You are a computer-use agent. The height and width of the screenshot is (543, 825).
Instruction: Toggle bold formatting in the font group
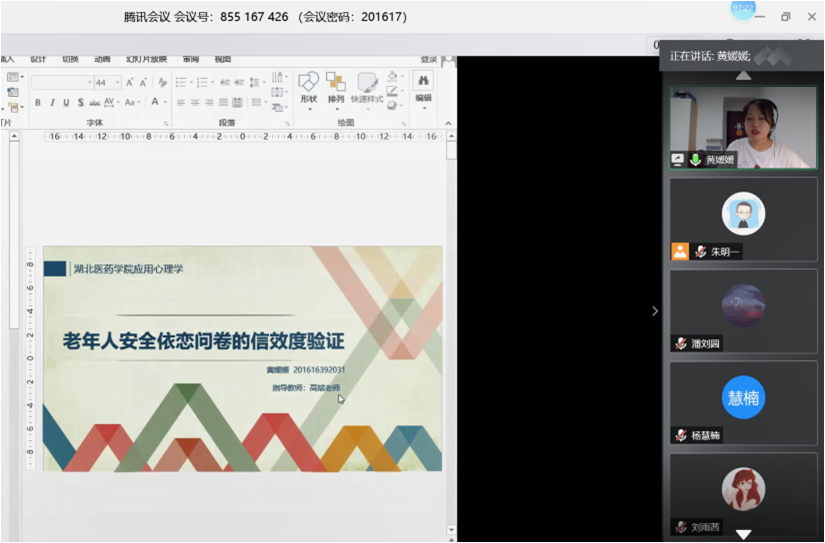pos(38,102)
